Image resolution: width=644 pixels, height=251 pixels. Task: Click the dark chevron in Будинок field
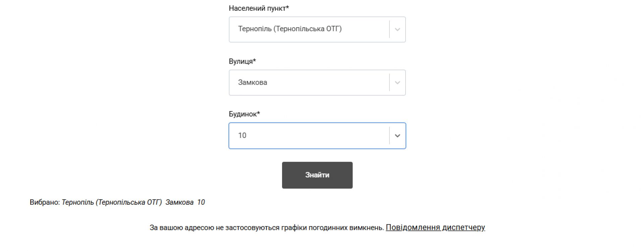click(397, 136)
